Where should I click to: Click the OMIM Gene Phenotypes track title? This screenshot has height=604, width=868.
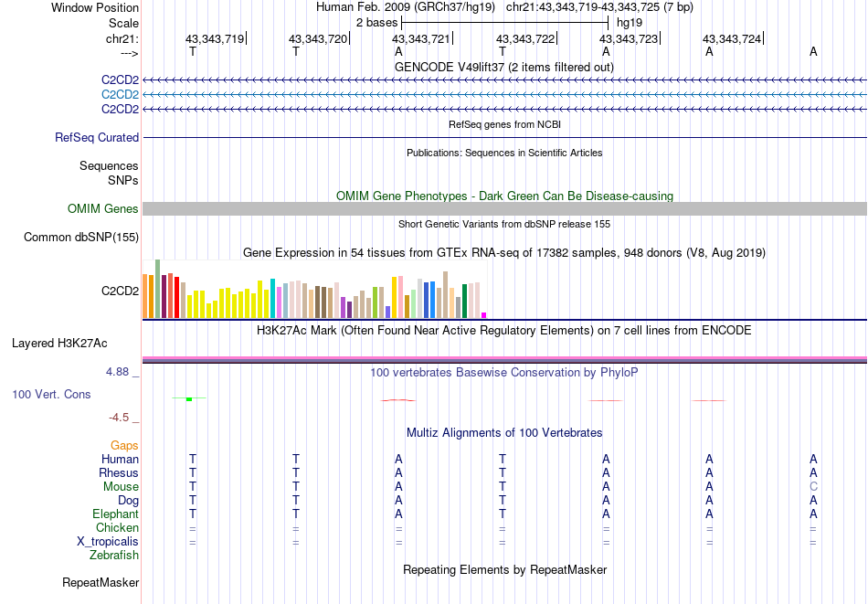pos(504,196)
